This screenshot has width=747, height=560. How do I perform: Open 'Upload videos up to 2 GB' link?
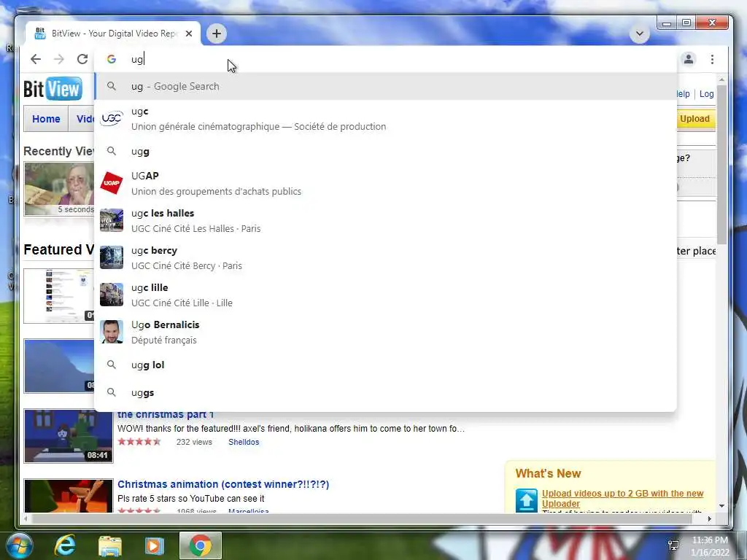point(623,499)
